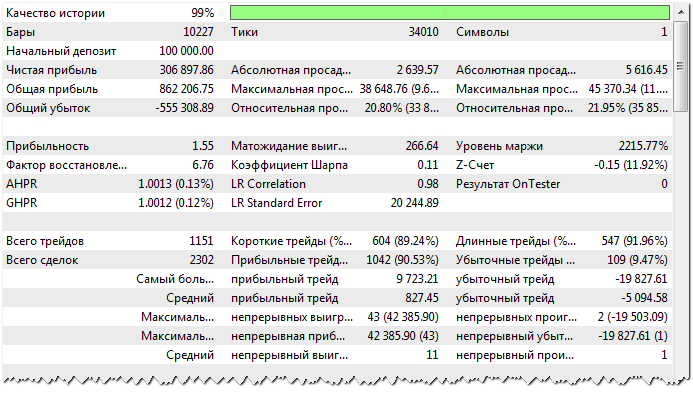This screenshot has height=394, width=693.
Task: Select the 'Чистая прибыль' label
Action: [x=51, y=70]
